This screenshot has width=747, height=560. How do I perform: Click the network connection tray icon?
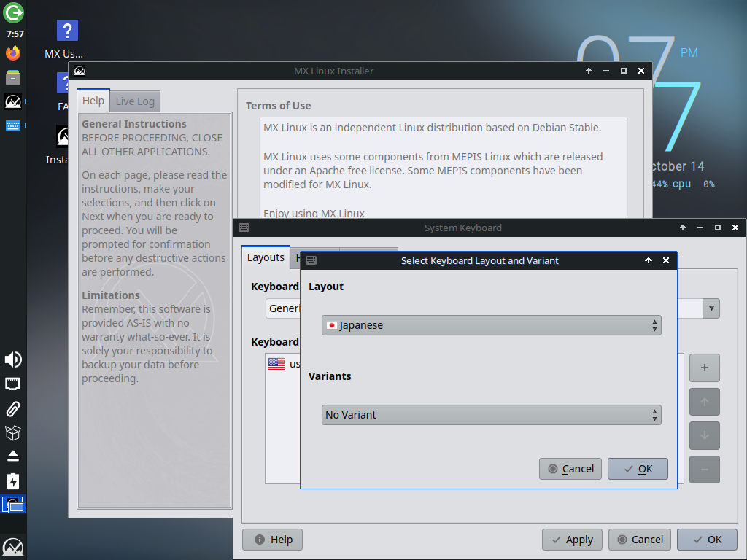13,384
